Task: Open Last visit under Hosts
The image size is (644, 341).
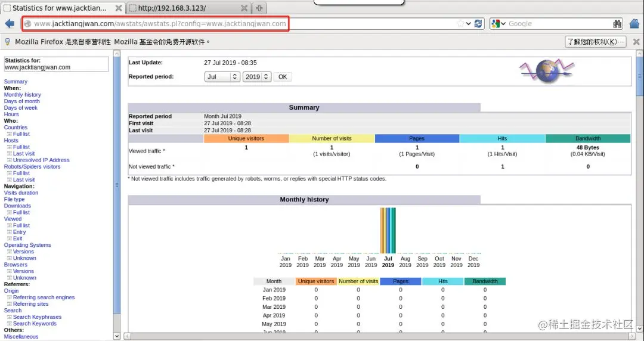Action: point(24,154)
